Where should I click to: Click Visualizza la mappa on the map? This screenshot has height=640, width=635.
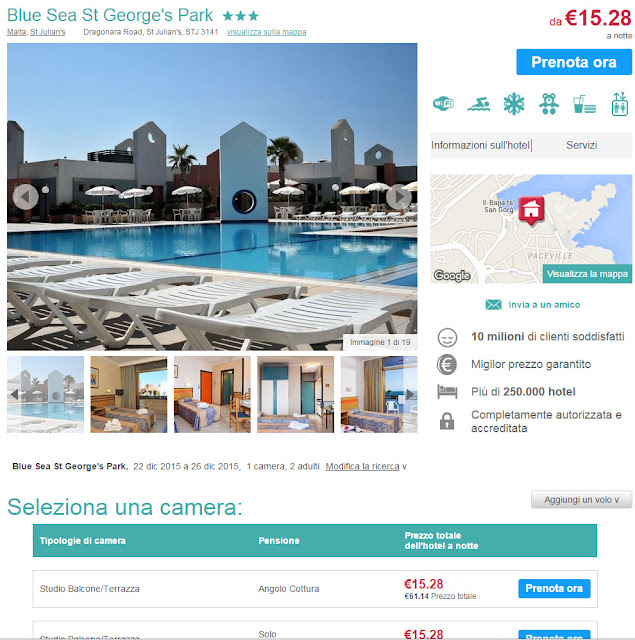[587, 274]
